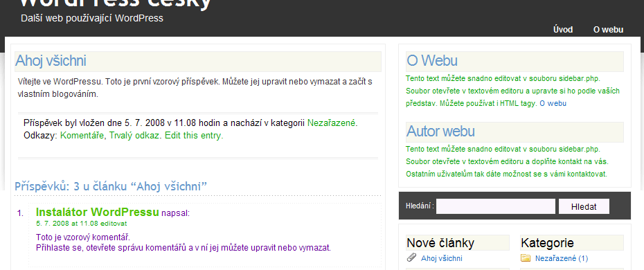Screen dimensions: 644x270
Task: Open the Nezařazené (1) category in sidebar
Action: 562,258
